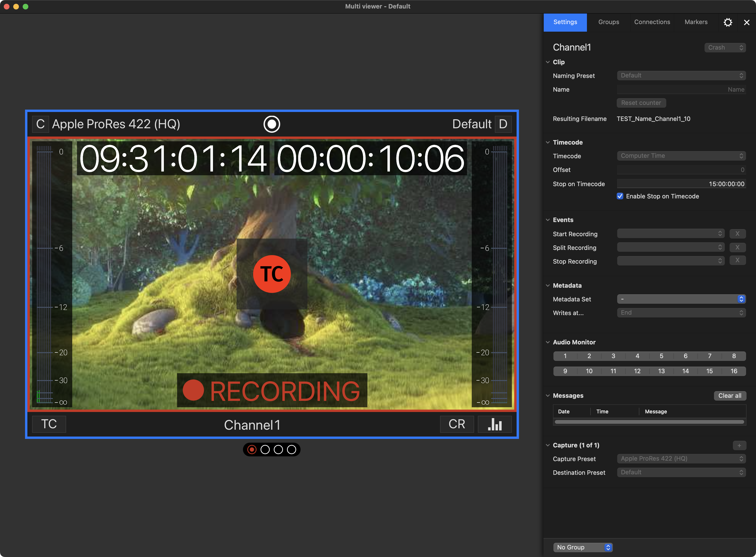
Task: Open the audio meters bar-chart icon
Action: (495, 424)
